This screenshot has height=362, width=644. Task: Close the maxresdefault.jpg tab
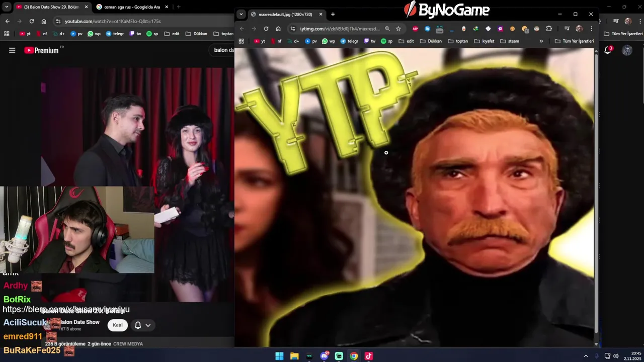click(320, 14)
